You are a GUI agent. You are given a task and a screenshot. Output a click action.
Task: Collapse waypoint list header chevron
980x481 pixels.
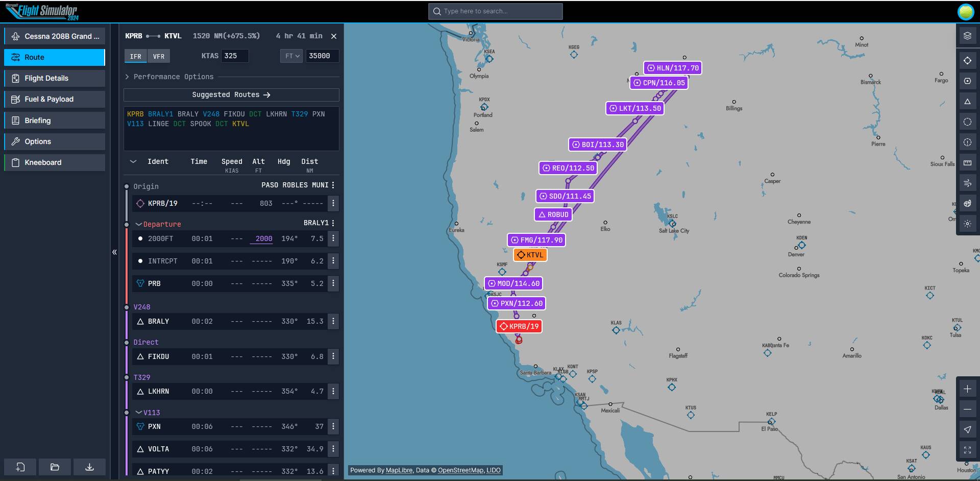click(133, 161)
